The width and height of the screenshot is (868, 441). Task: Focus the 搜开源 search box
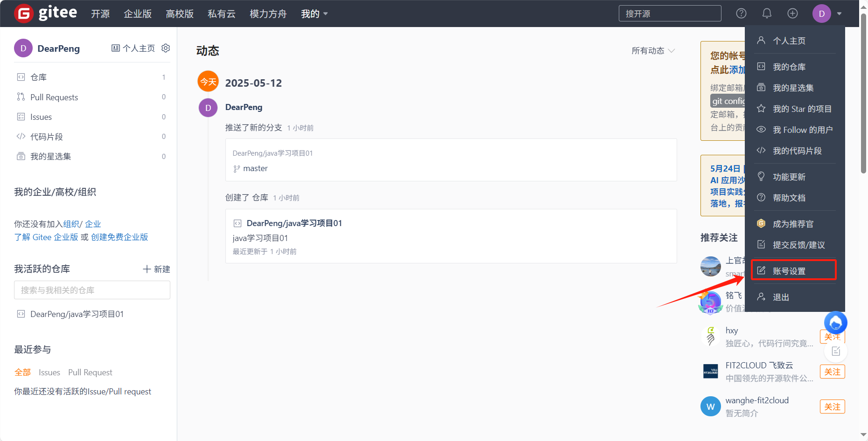670,14
